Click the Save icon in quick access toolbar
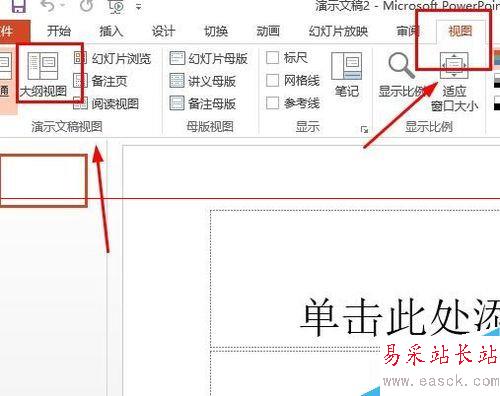This screenshot has height=396, width=500. click(18, 6)
